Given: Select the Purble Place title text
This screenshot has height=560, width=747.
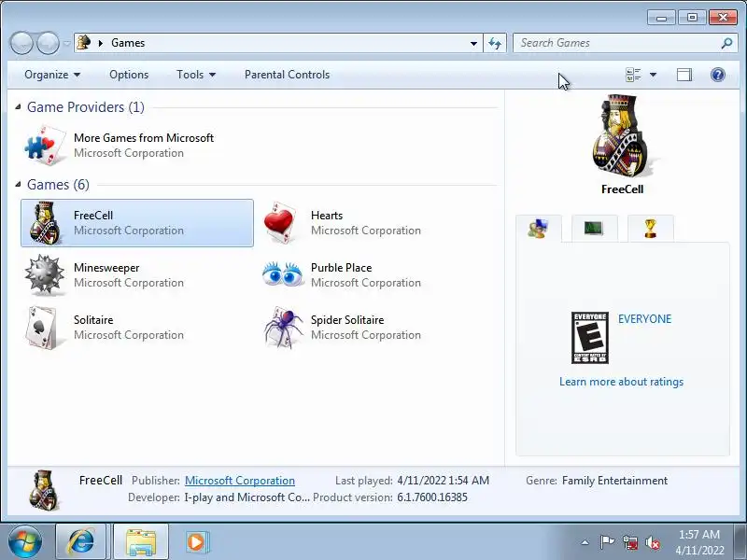Looking at the screenshot, I should 341,268.
